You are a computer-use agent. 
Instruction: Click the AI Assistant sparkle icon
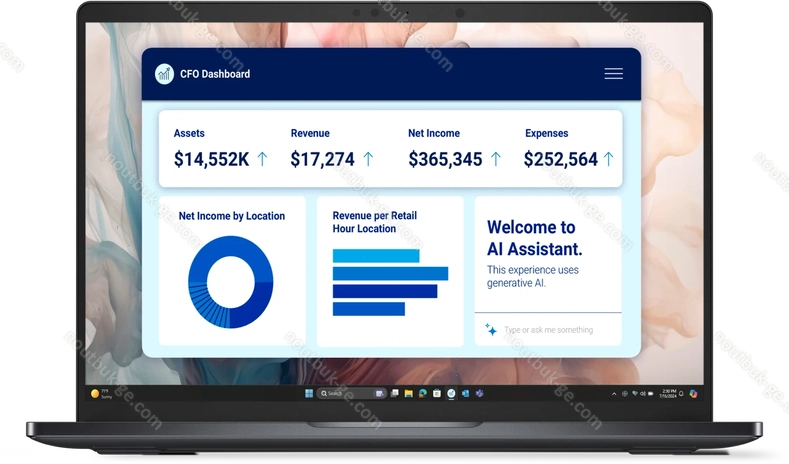[x=491, y=329]
